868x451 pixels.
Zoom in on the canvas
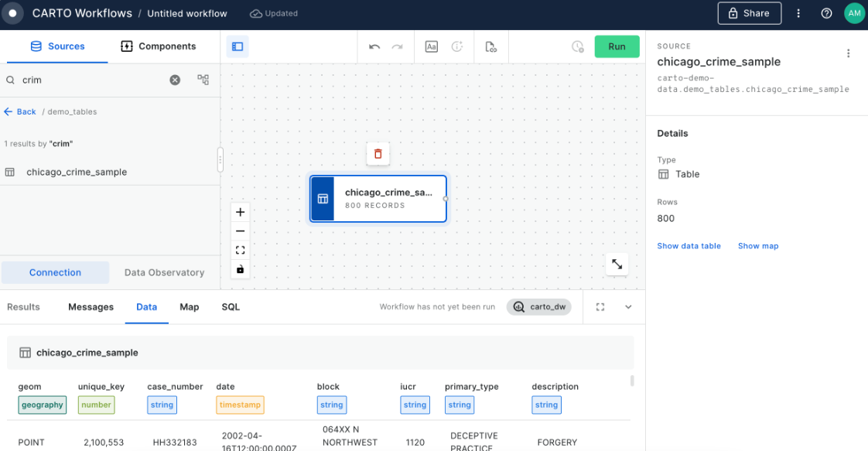pos(241,212)
